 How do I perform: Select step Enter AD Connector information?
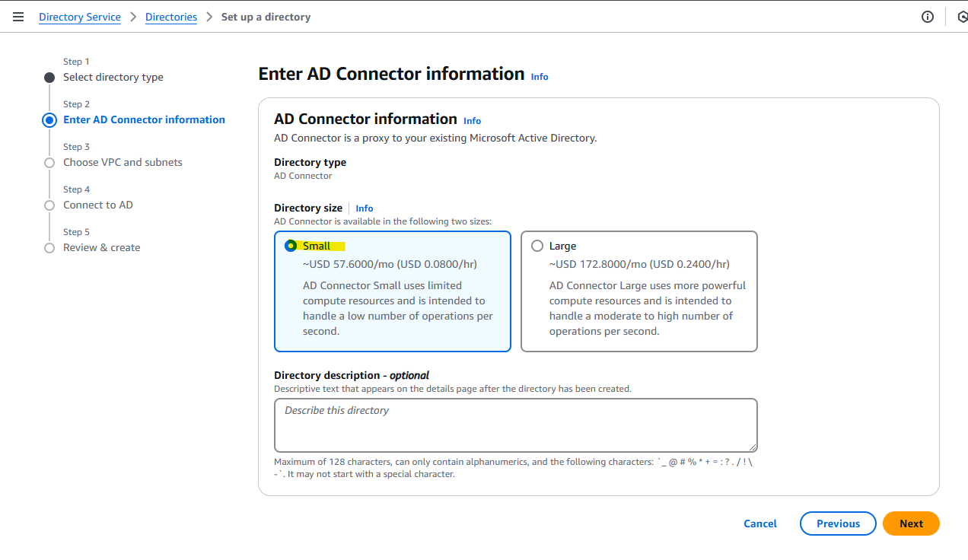point(144,119)
